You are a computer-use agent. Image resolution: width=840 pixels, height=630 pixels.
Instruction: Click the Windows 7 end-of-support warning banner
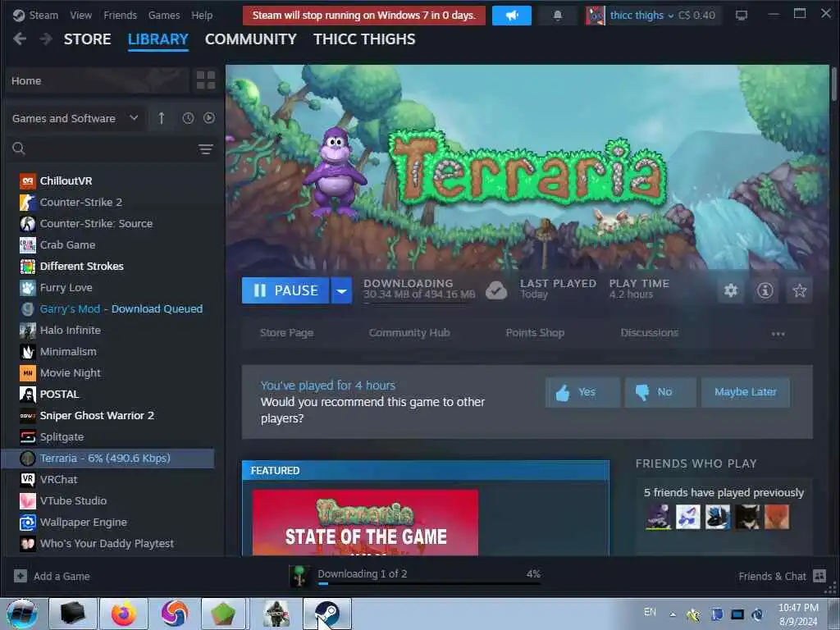(364, 16)
